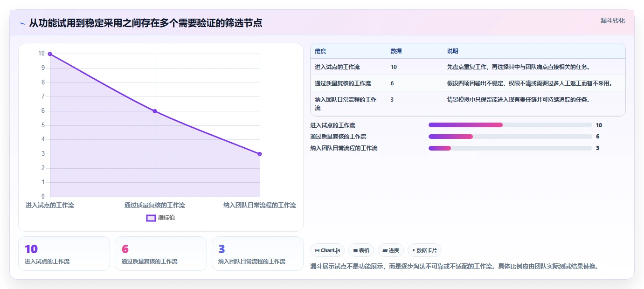Click the 进入试点的工作流 progress bar
Screen dimensions: 644x289
point(510,125)
